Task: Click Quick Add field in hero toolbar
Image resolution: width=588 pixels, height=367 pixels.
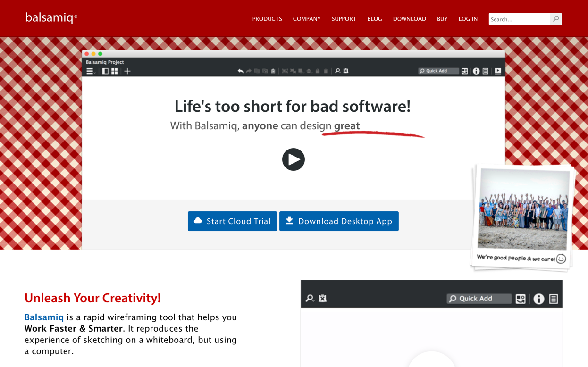Action: point(438,71)
